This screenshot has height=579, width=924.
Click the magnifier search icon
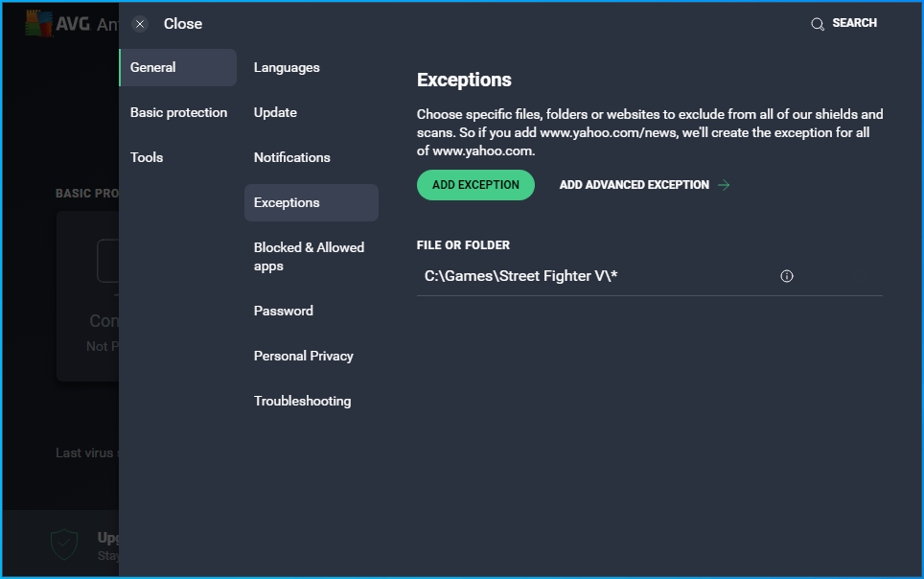pos(818,24)
